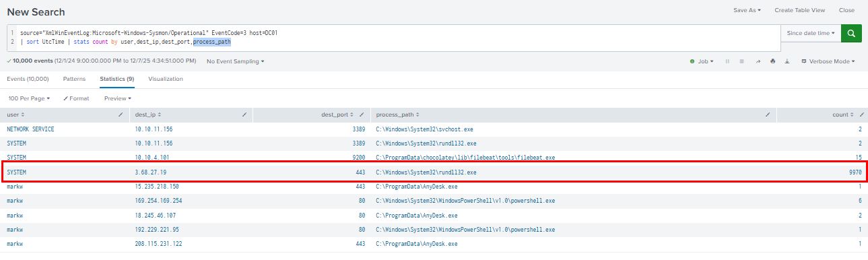Change search mode via Verbose Mode dropdown

tap(828, 61)
